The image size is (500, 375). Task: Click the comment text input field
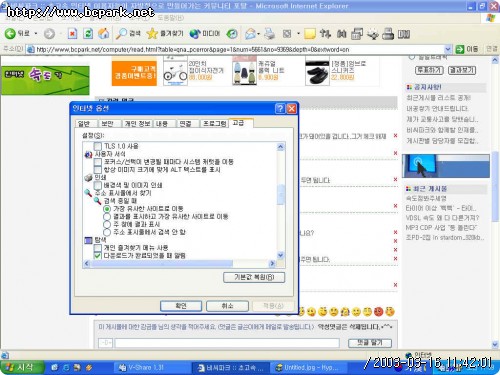click(227, 343)
